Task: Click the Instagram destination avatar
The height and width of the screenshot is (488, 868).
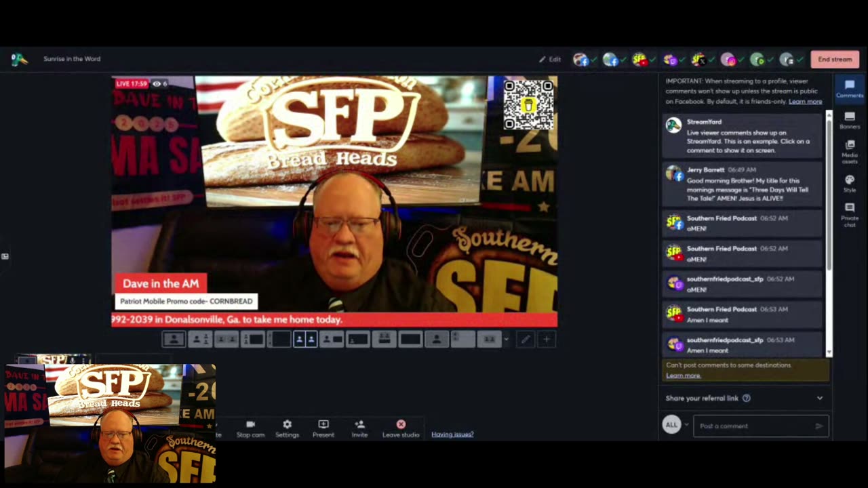Action: tap(728, 60)
